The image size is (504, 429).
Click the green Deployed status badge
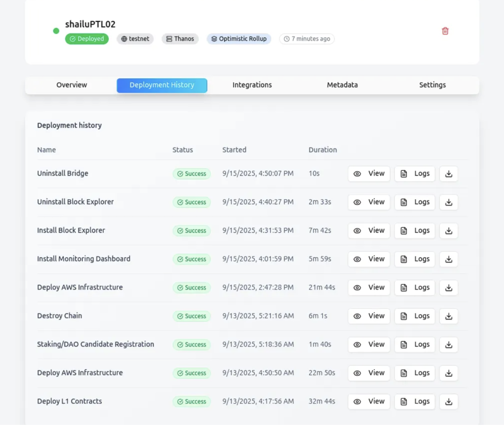point(87,39)
